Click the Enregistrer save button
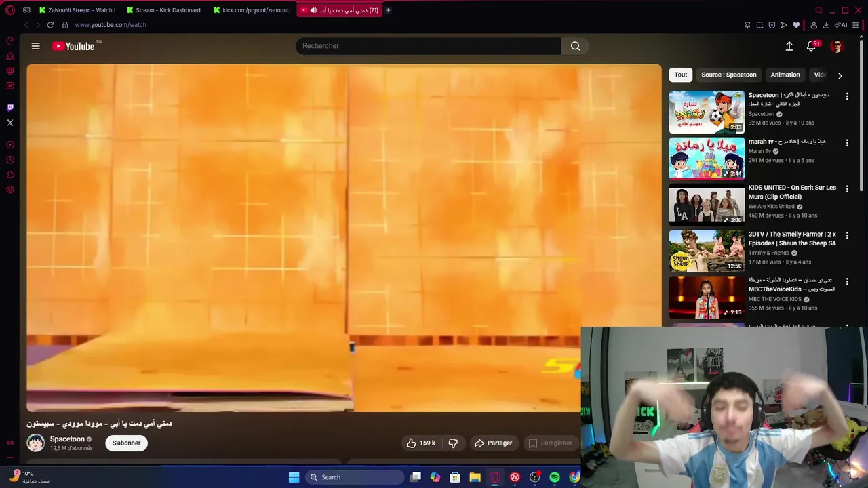 click(x=550, y=443)
